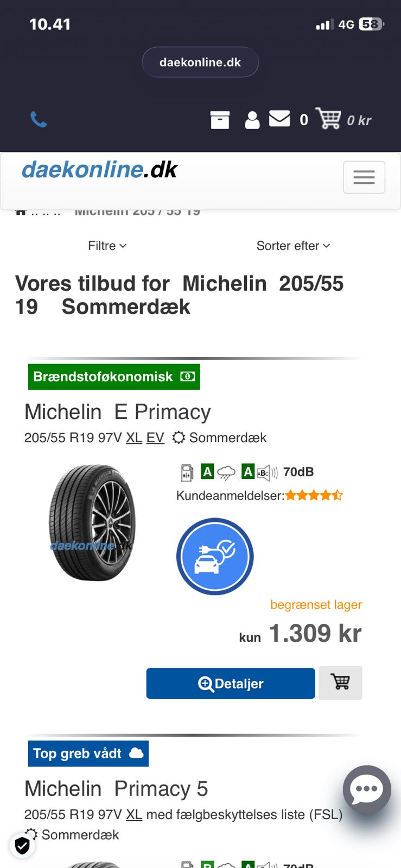
Task: Tap the blue phone call icon
Action: (39, 119)
